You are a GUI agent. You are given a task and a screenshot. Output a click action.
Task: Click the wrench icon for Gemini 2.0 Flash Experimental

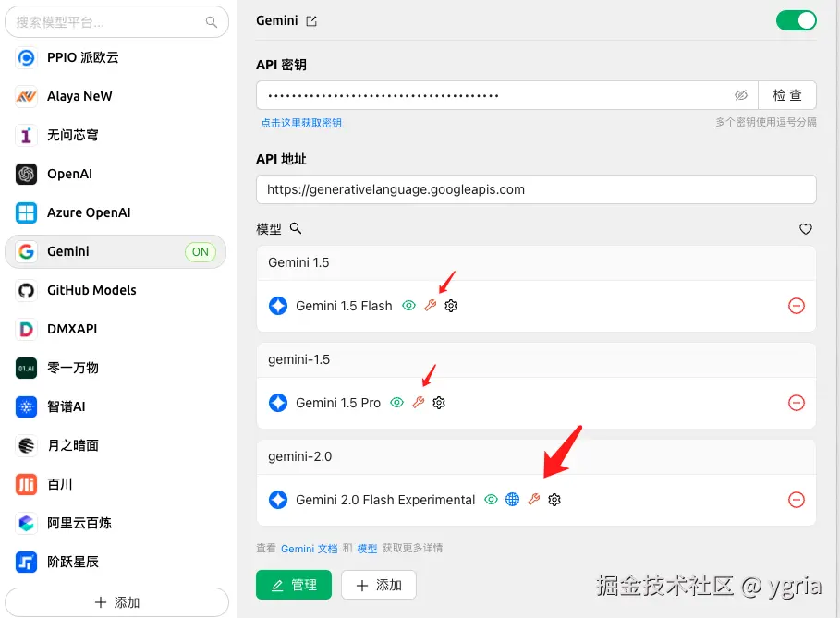click(533, 500)
